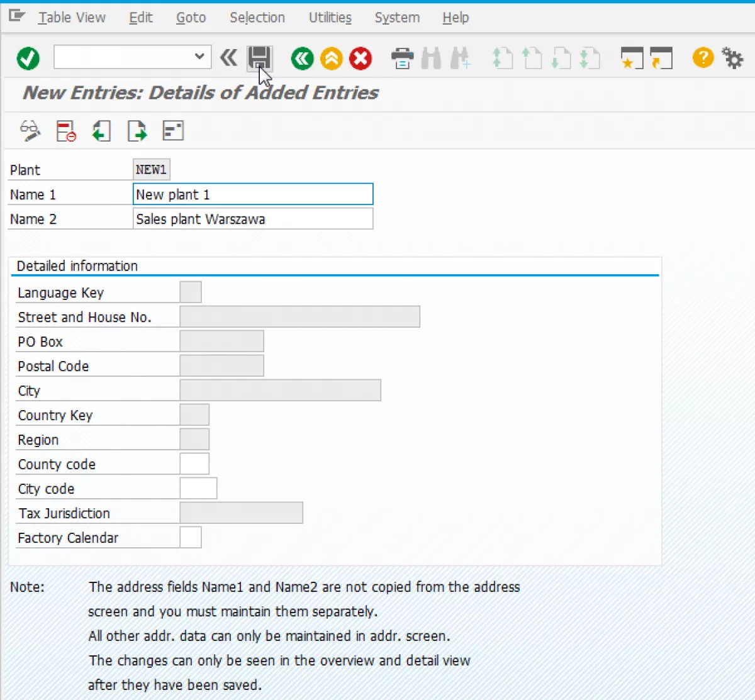Open the Help menu
755x700 pixels.
click(x=456, y=18)
